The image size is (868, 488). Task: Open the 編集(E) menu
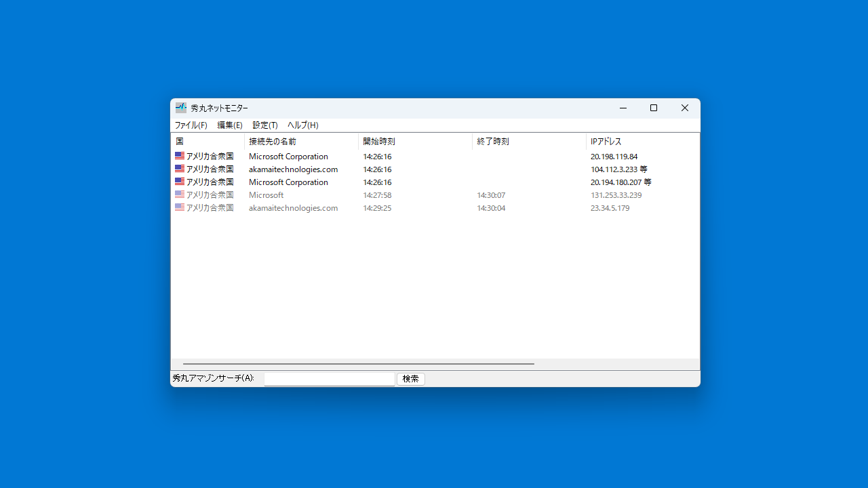[230, 125]
